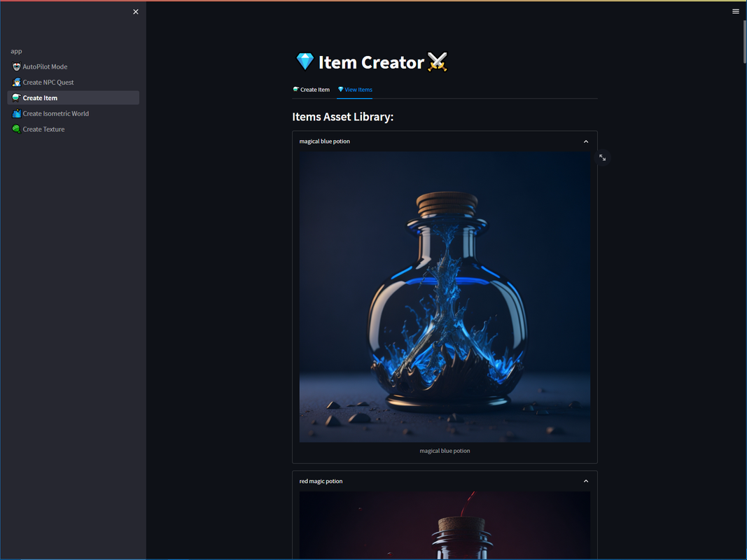
Task: Click the magical blue potion image caption
Action: pyautogui.click(x=445, y=451)
